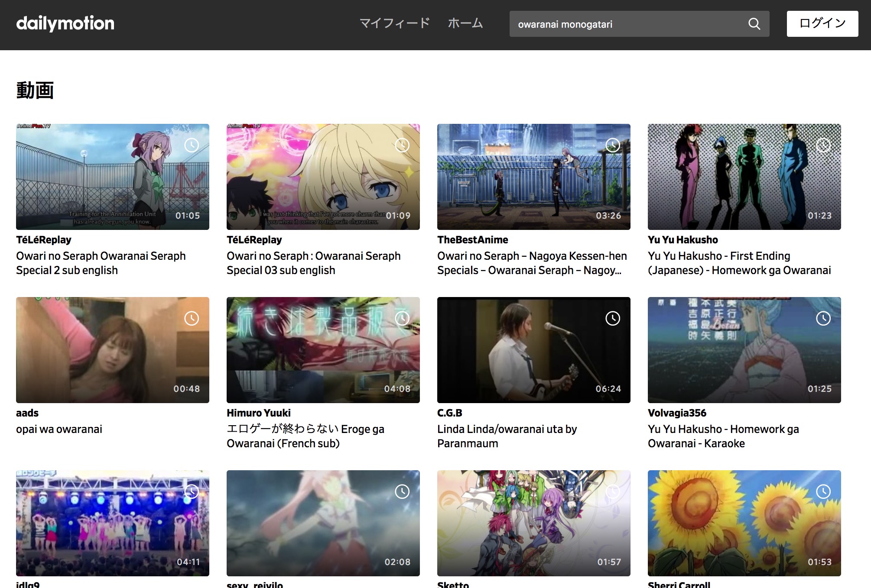
Task: Click watch later clock on opai wa owaranai
Action: coord(192,318)
